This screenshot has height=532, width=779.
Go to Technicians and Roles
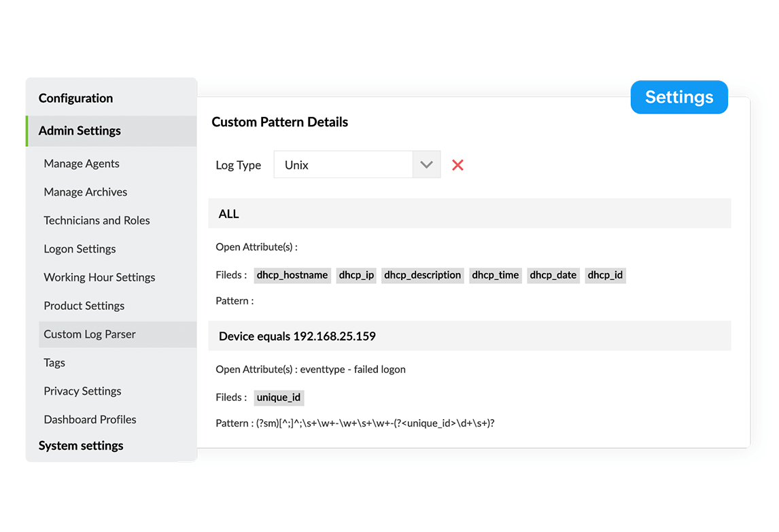click(97, 220)
